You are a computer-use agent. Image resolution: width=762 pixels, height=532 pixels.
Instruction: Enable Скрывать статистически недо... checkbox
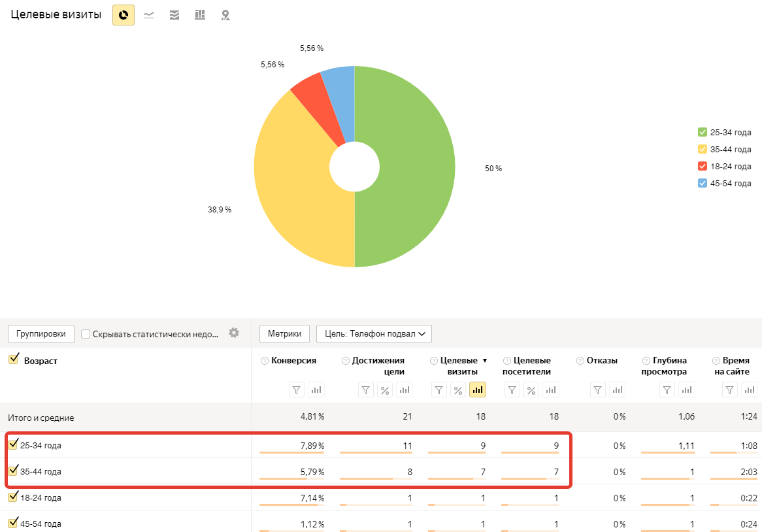[86, 334]
